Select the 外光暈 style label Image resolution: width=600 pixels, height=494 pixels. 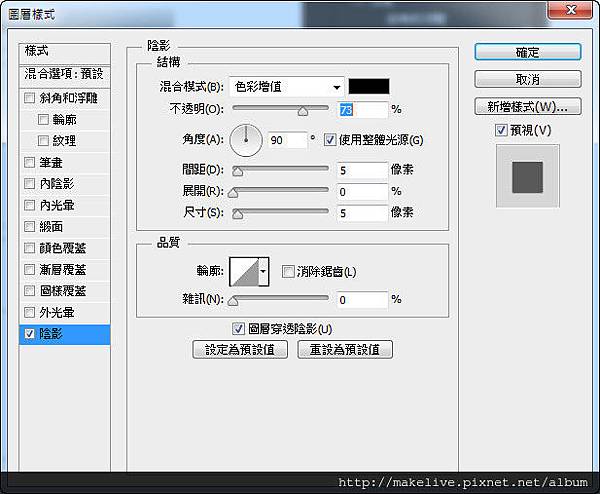[57, 313]
